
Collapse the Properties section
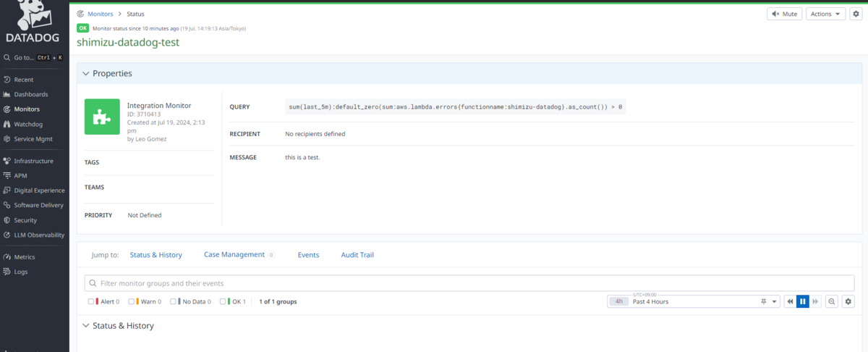click(x=86, y=74)
